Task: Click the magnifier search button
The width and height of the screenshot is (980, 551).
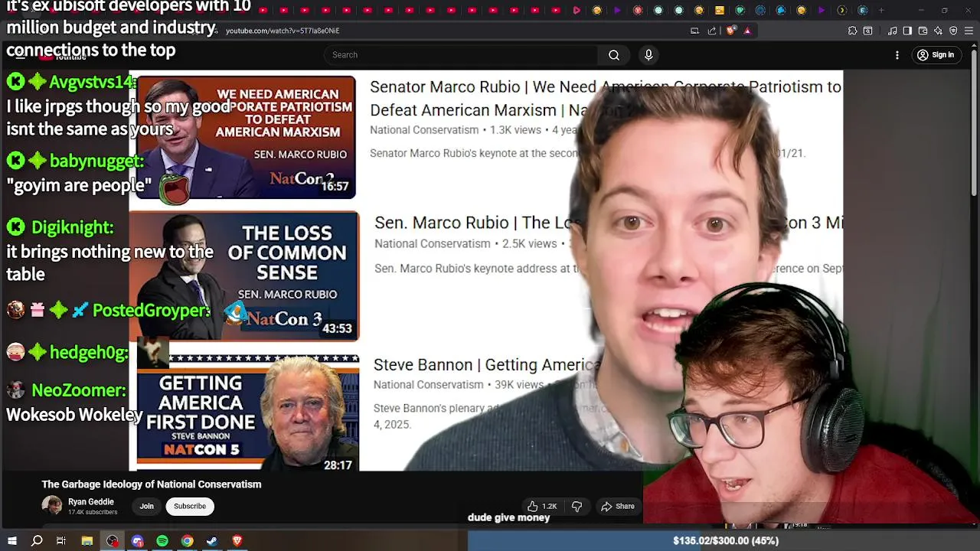Action: [x=614, y=55]
